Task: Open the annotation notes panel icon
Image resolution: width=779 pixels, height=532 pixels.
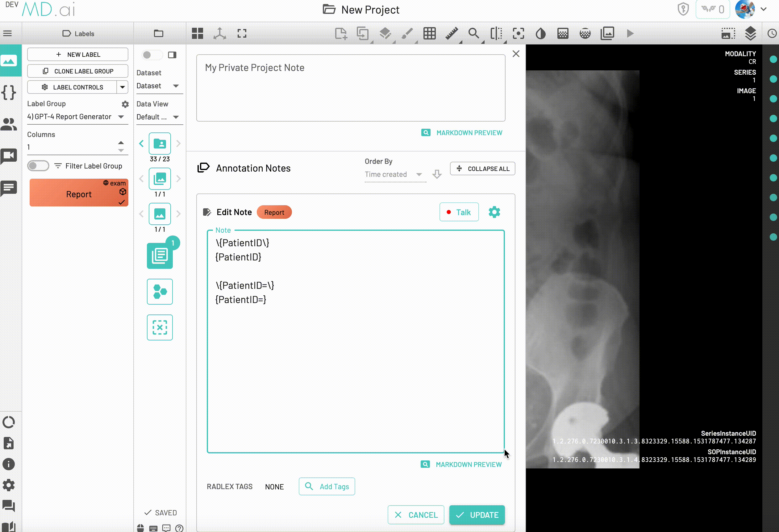Action: click(160, 256)
